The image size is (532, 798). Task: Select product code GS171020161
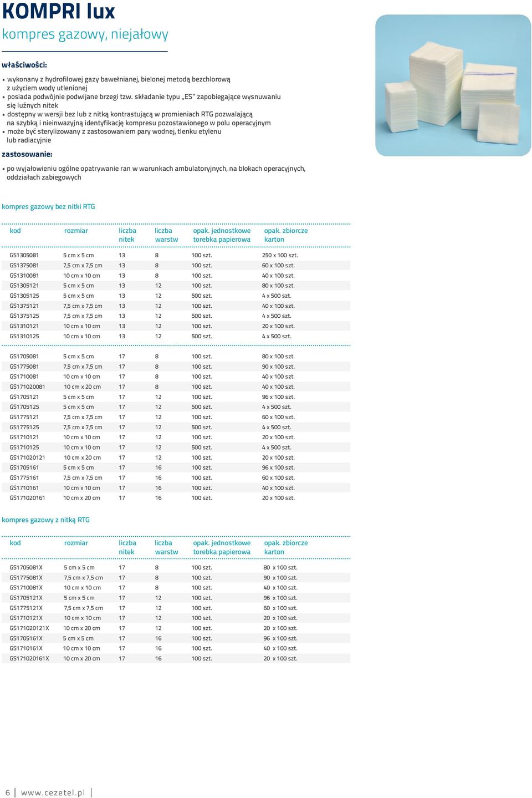tap(27, 498)
